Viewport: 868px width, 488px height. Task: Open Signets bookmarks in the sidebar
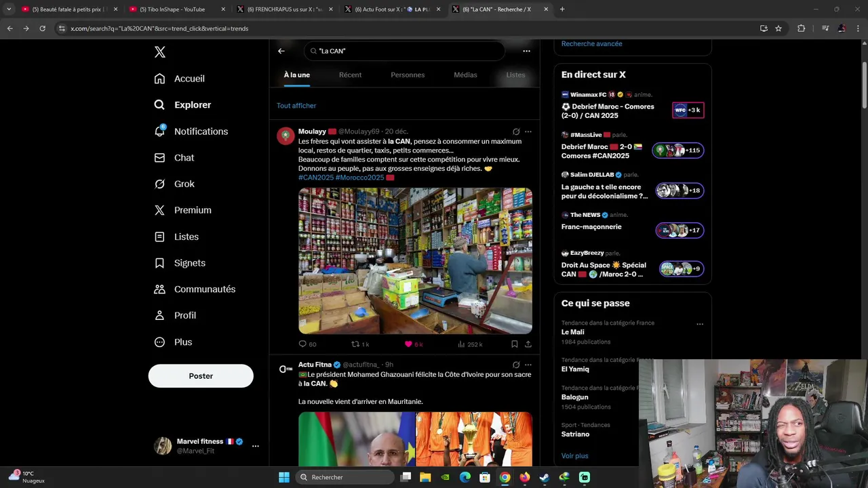[x=180, y=263]
